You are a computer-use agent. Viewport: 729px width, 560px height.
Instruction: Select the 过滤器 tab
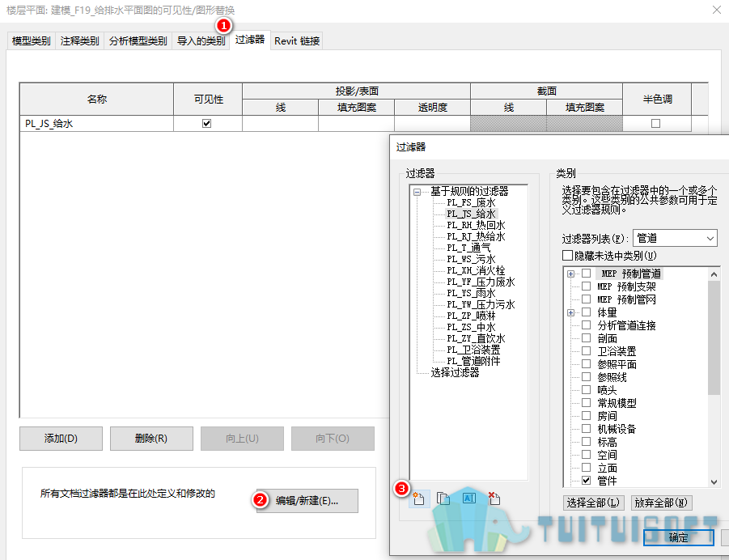pos(250,40)
